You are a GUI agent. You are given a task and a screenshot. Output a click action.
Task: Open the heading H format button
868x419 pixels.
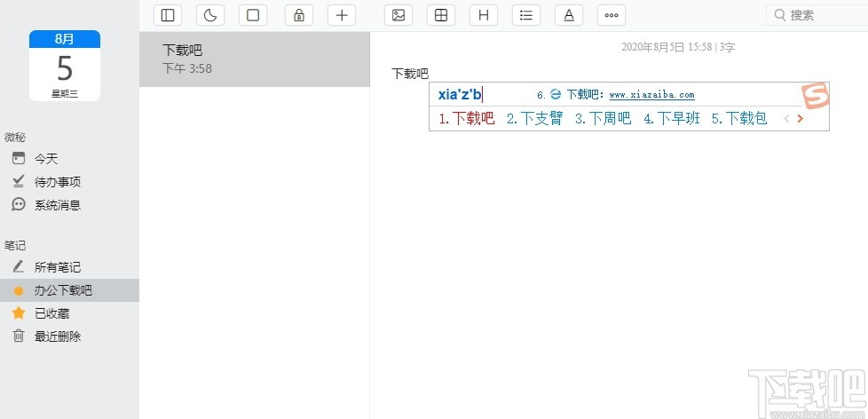[x=484, y=15]
